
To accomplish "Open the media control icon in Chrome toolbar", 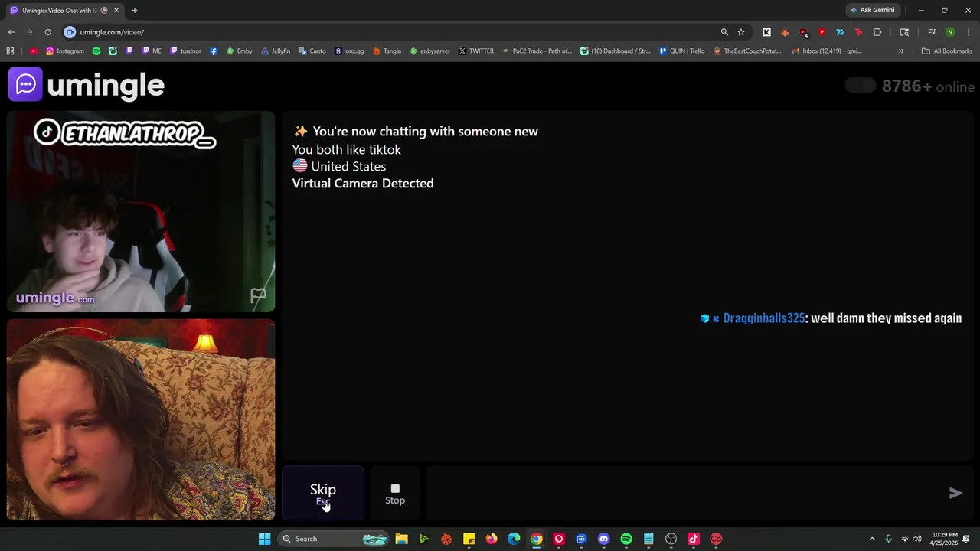I will pos(932,32).
